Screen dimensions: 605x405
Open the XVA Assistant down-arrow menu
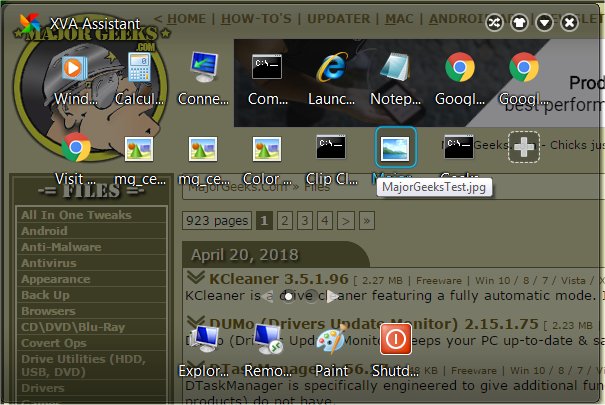(x=544, y=23)
